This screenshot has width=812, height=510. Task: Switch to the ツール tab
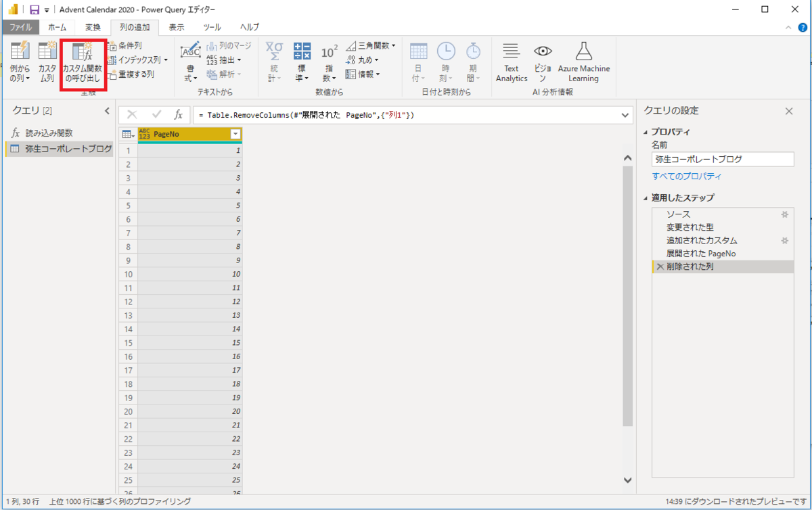click(212, 27)
